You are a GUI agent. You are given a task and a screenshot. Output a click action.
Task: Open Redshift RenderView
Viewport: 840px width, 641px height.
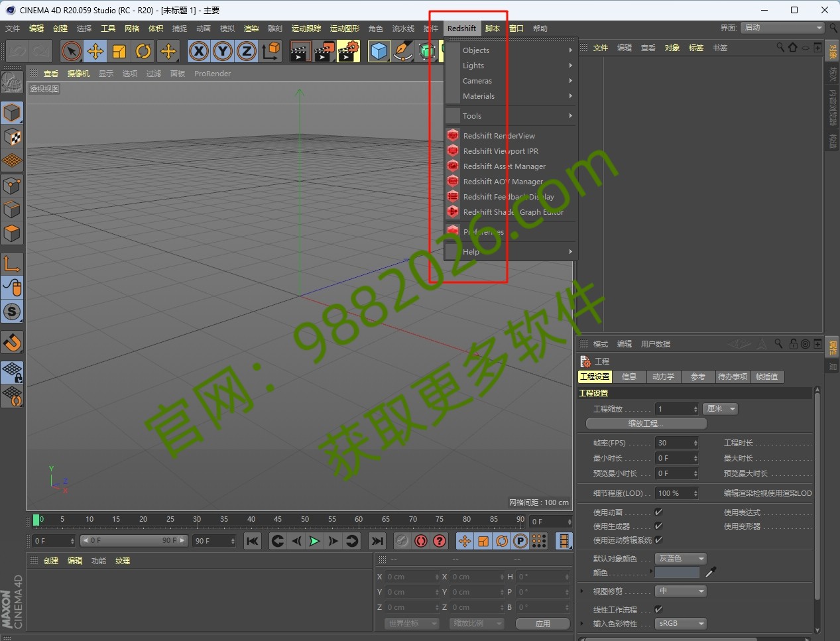[x=511, y=136]
